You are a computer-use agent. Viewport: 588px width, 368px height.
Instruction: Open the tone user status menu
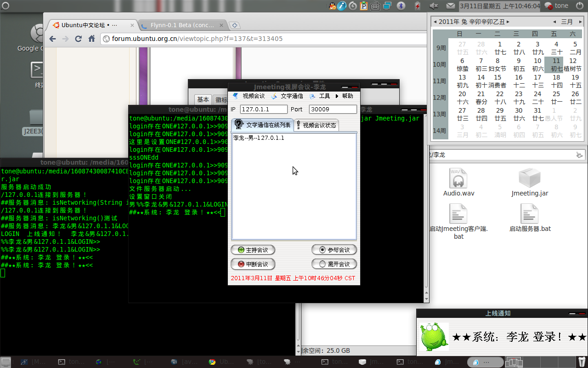556,6
